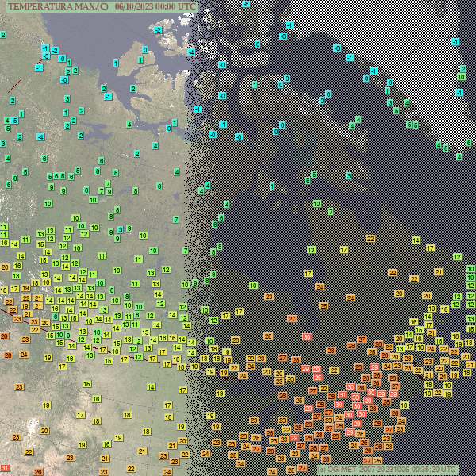Image resolution: width=476 pixels, height=476 pixels.
Task: Select the red 31 in the bottom-left corner
Action: coord(6,468)
